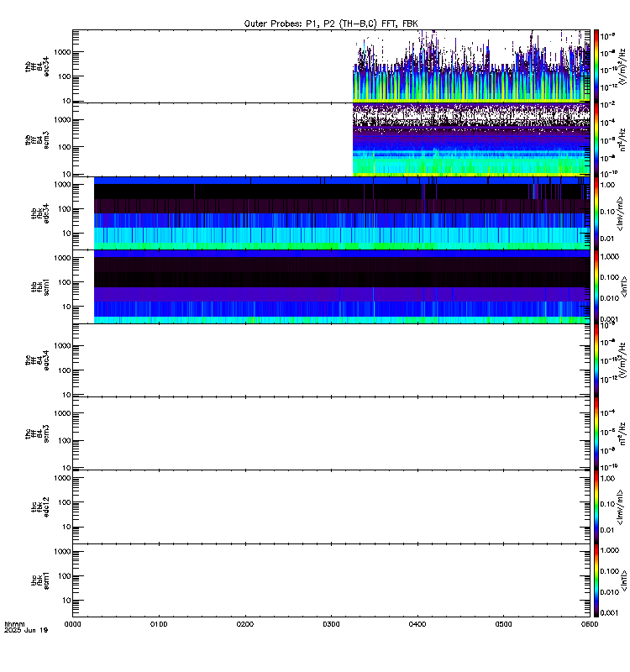Click the 1000 y-tick on thb fff eac34 panel
This screenshot has width=630, height=672.
[62, 52]
